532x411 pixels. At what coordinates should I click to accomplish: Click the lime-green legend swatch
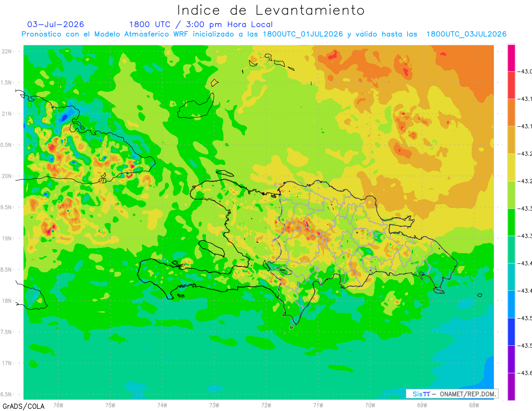[511, 195]
